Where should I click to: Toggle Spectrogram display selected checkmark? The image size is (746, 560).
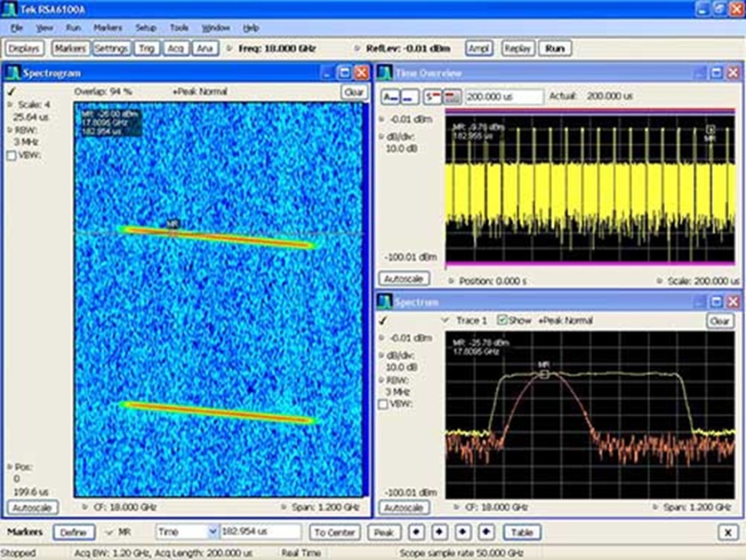pyautogui.click(x=12, y=91)
